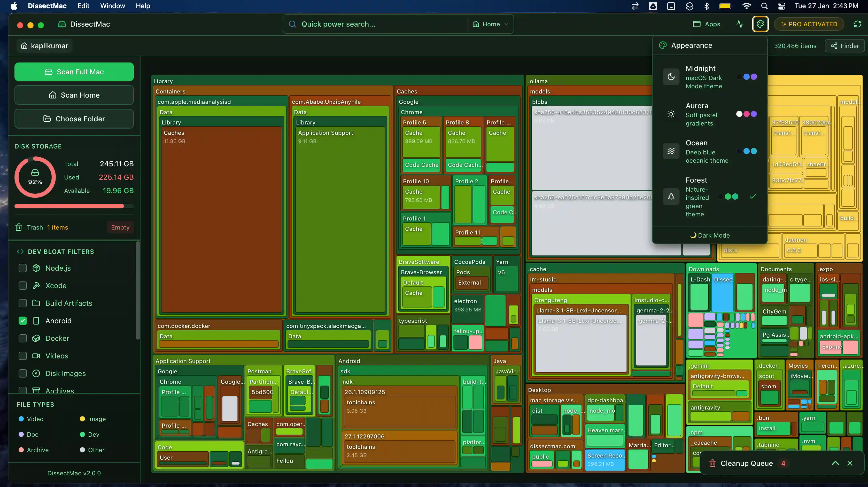The width and height of the screenshot is (868, 487).
Task: Empty the Trash from the sidebar
Action: click(120, 227)
